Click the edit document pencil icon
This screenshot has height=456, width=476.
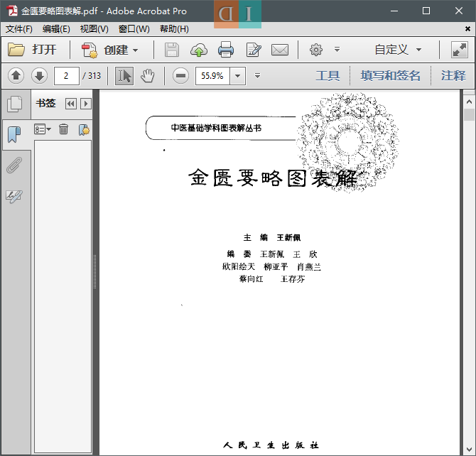click(x=254, y=50)
